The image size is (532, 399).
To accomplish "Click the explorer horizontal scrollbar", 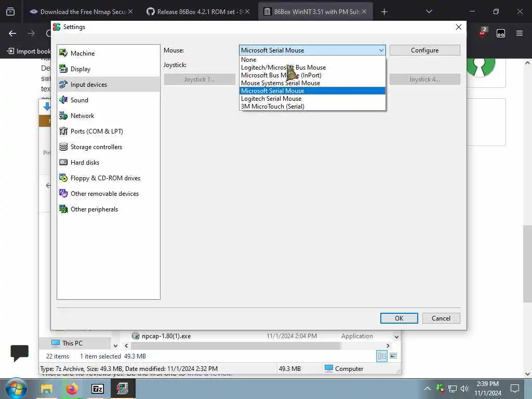I will [x=235, y=345].
